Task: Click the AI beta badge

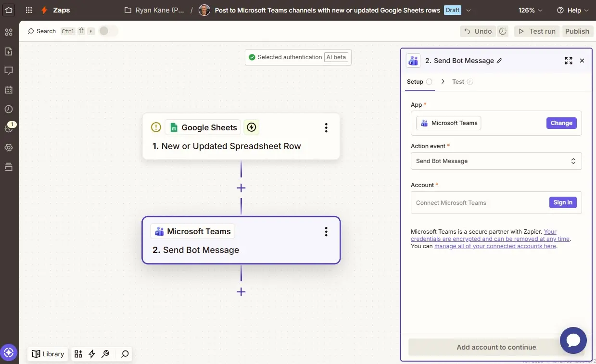Action: [336, 57]
